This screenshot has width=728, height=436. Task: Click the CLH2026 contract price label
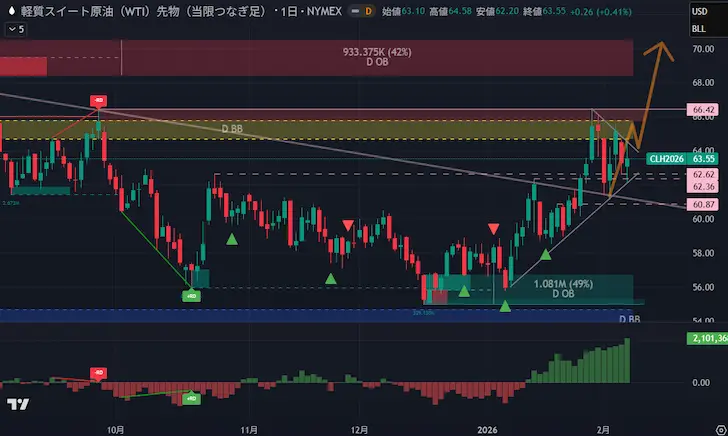coord(666,158)
